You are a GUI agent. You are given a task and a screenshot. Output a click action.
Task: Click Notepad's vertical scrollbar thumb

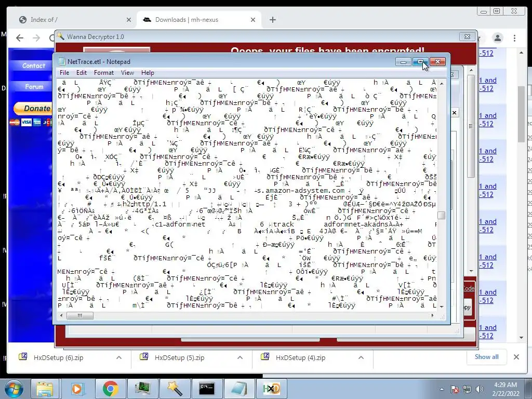coord(442,216)
